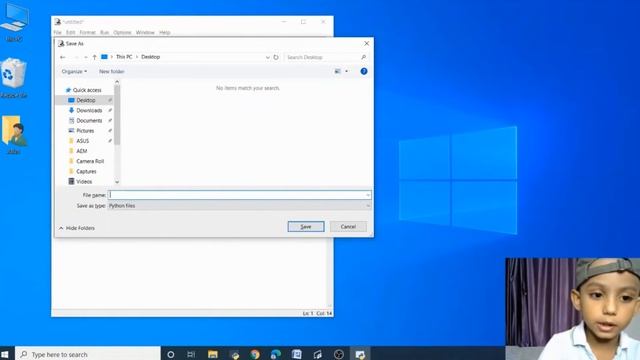Switch to active Python IDLE taskbar icon
The height and width of the screenshot is (360, 640).
click(360, 354)
